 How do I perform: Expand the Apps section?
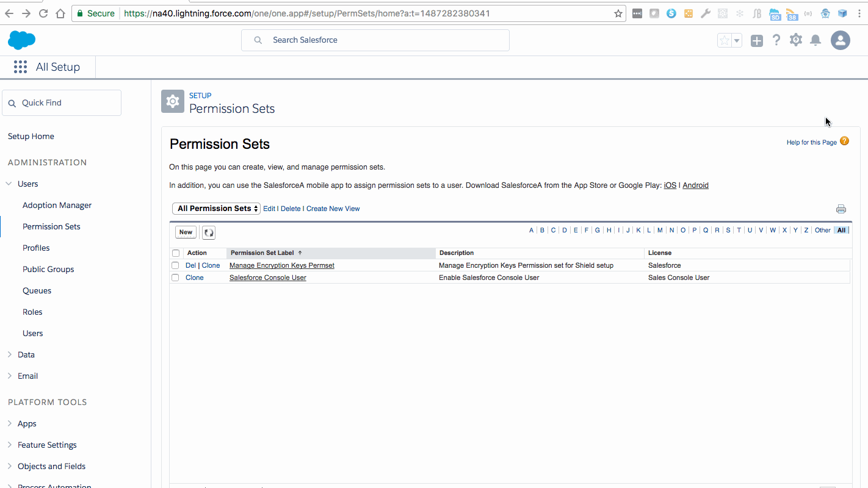tap(9, 423)
